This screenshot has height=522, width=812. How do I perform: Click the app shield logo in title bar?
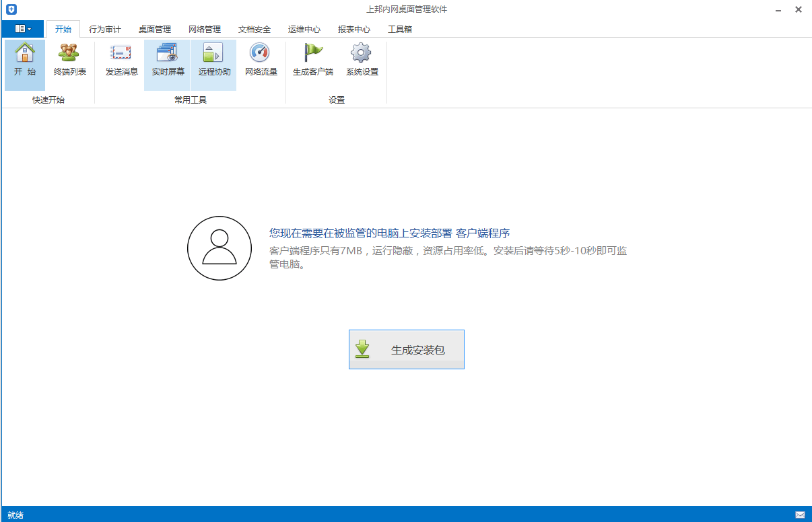pos(11,9)
